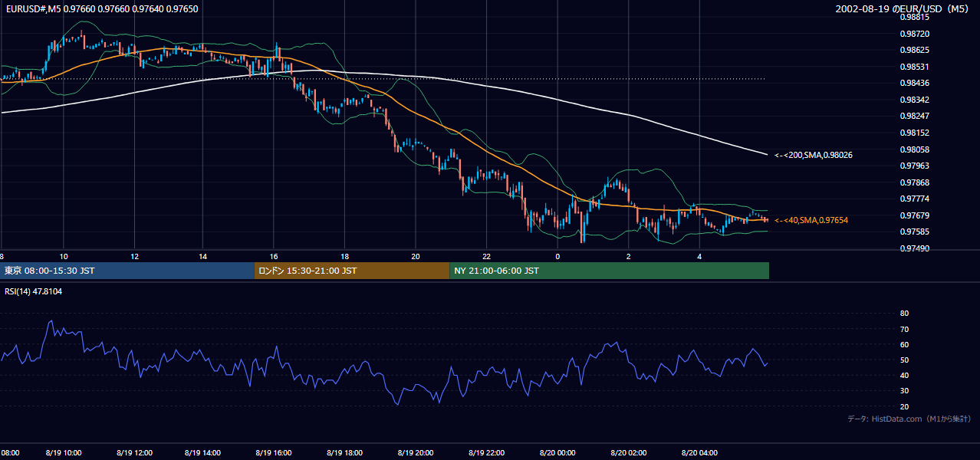Click RSI axis level 70

tap(904, 329)
